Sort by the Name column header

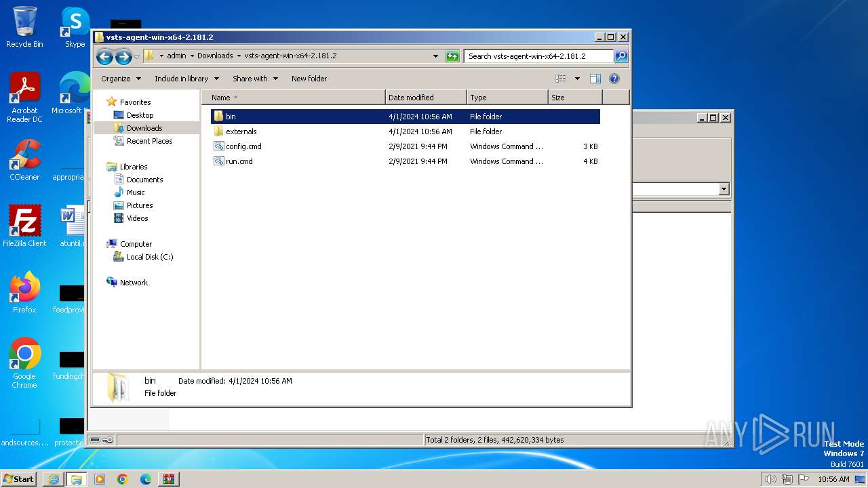(x=293, y=98)
